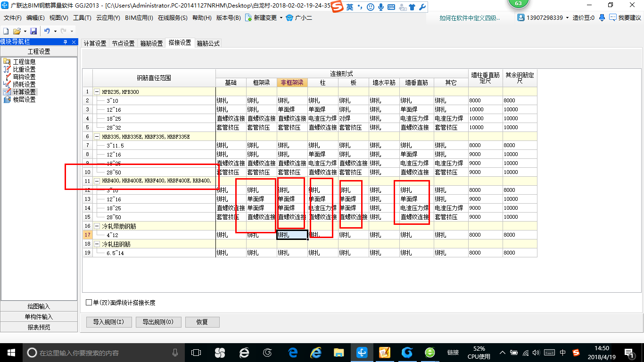This screenshot has height=362, width=644.
Task: Collapse the 冷轧扭钢筋 group
Action: [x=97, y=244]
